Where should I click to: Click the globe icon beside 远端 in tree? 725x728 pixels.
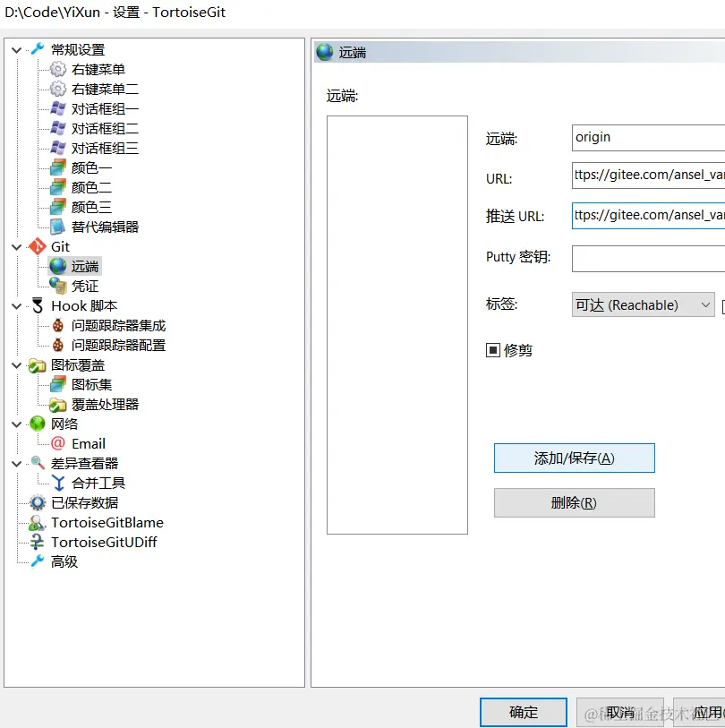[58, 266]
